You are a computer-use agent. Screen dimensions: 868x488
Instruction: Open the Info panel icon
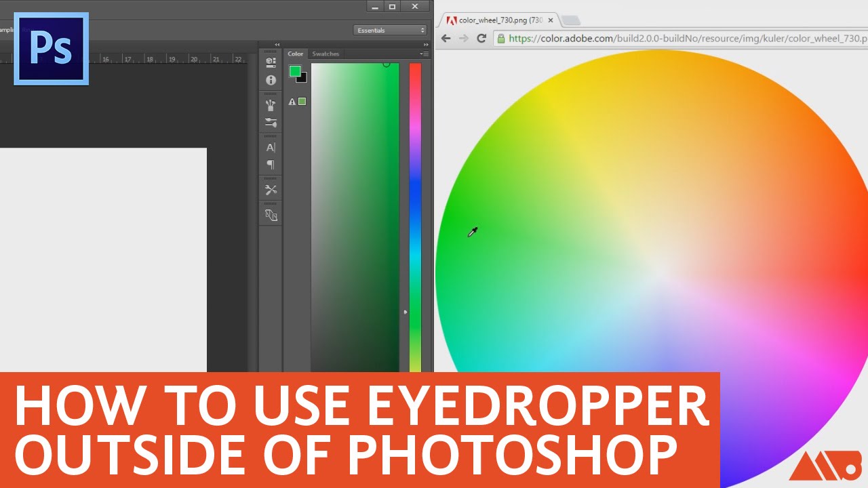point(271,80)
